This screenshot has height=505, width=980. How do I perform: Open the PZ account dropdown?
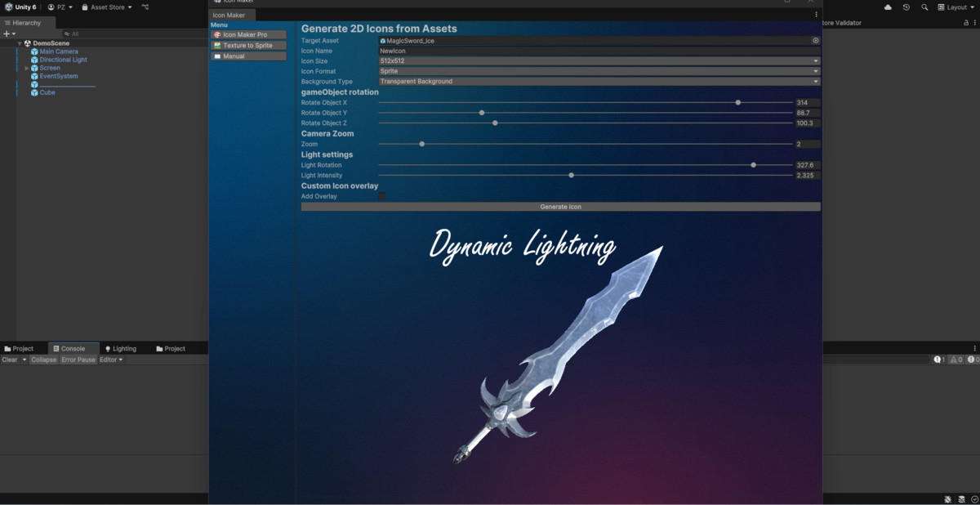(60, 7)
